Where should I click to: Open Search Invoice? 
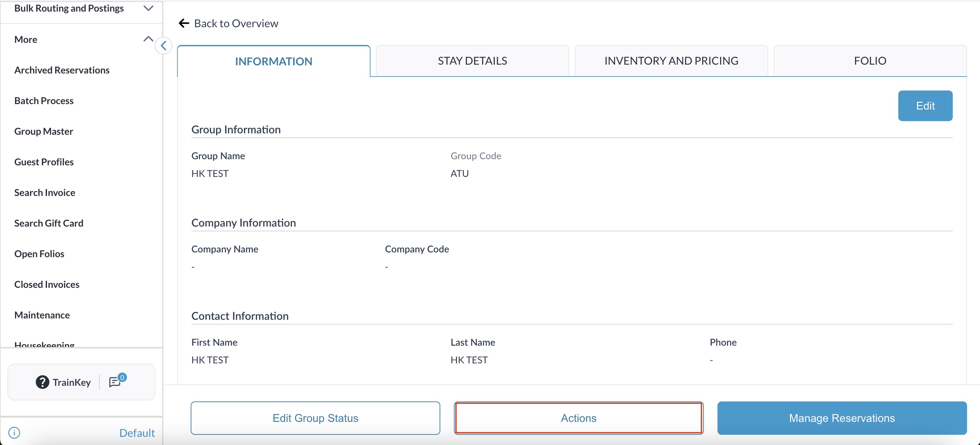45,193
